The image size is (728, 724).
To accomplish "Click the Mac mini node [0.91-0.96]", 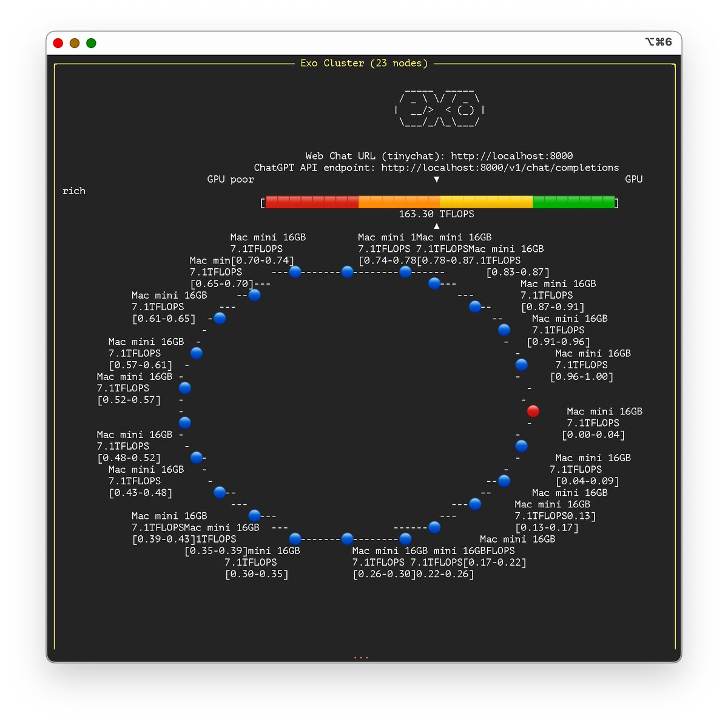I will (504, 330).
